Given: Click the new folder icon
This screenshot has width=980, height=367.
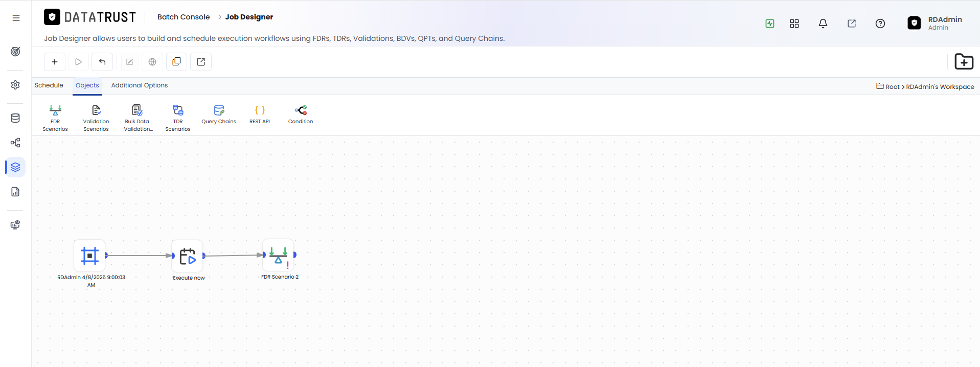Looking at the screenshot, I should coord(964,62).
